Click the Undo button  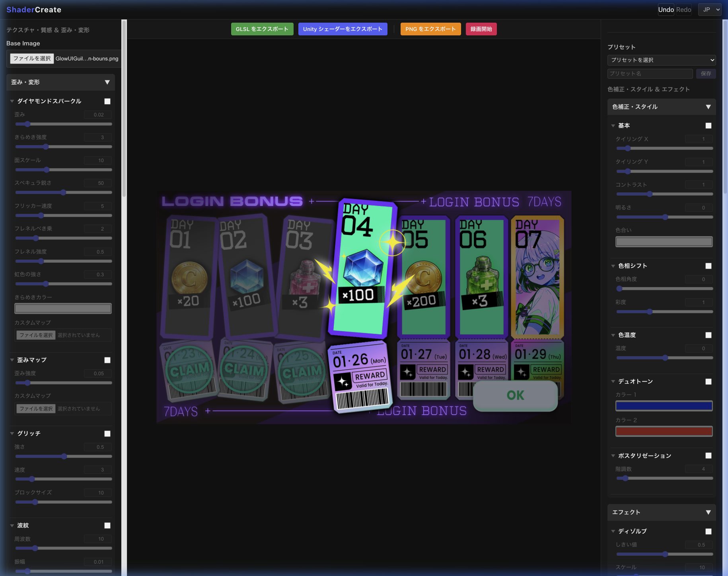click(666, 10)
